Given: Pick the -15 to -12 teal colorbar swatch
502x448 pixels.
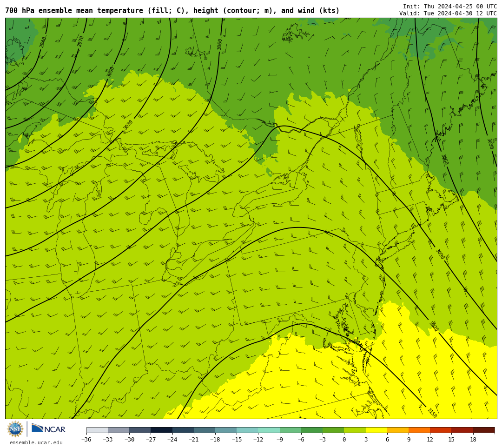Looking at the screenshot, I should 247,430.
